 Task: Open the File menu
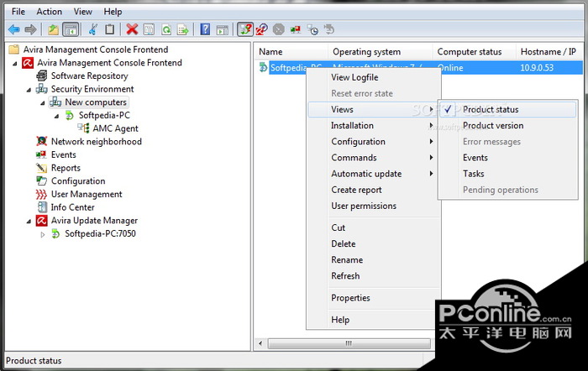tap(18, 12)
